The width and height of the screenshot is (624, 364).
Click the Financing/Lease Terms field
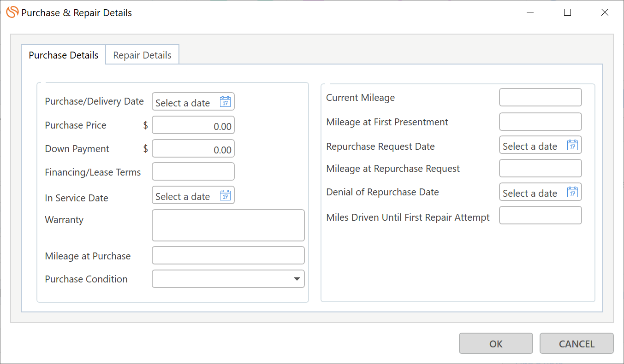193,171
